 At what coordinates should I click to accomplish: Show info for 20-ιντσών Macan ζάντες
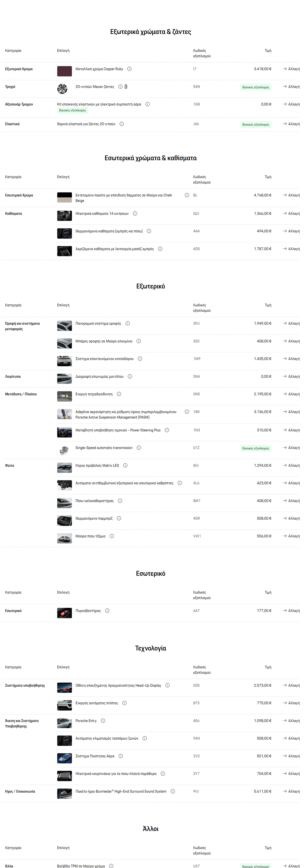[120, 87]
